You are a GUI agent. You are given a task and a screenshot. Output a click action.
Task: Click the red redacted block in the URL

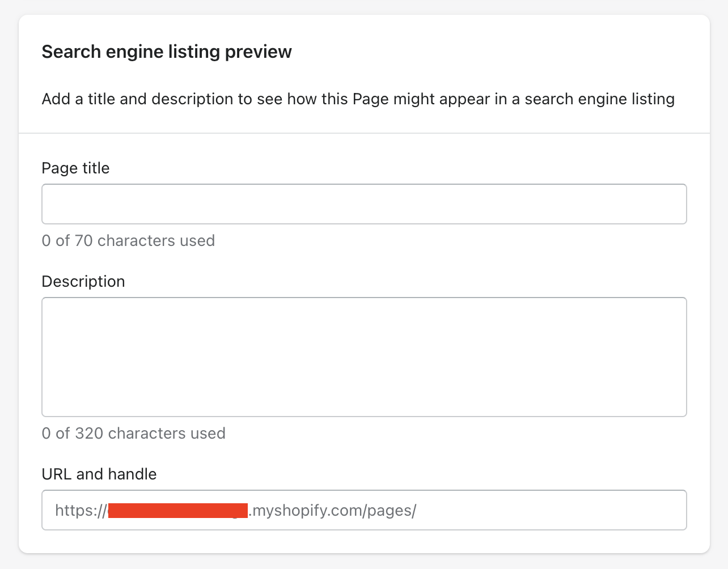point(177,511)
